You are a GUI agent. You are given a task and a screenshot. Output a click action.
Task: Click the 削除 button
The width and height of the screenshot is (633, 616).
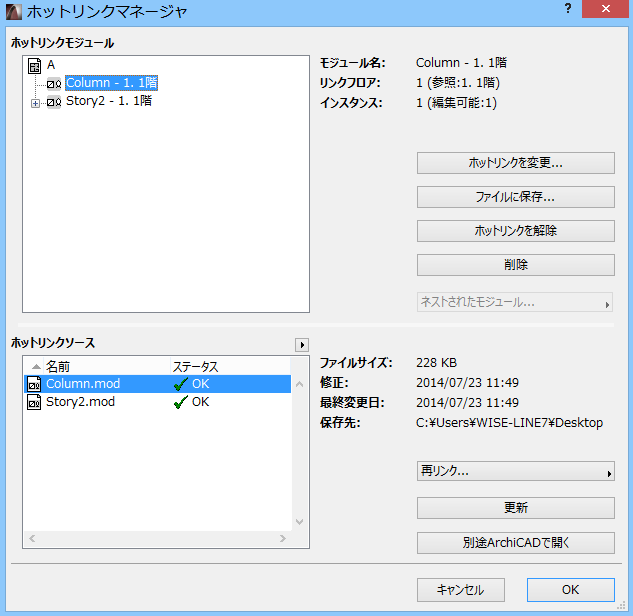(x=516, y=265)
